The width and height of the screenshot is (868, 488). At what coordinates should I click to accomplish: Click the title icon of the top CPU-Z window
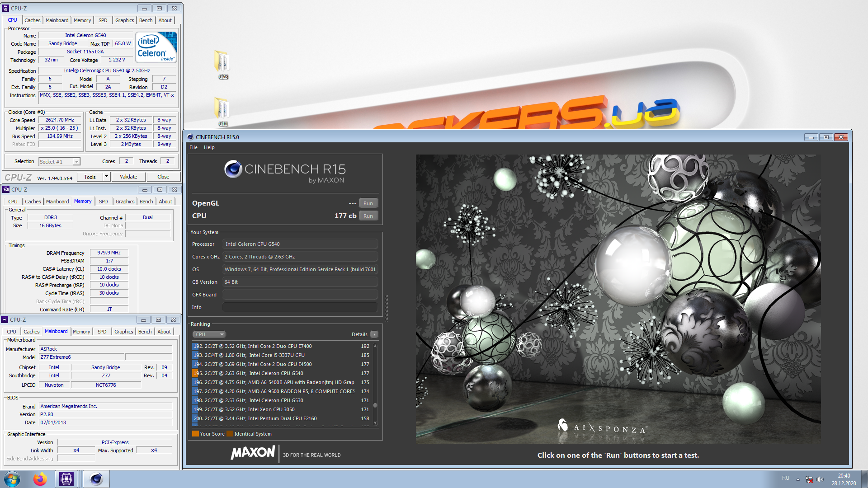5,8
